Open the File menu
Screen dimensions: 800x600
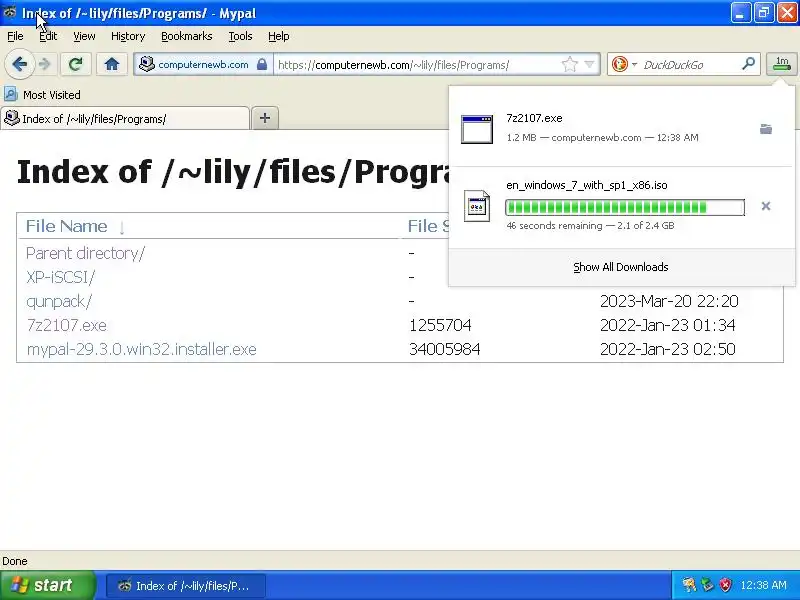pyautogui.click(x=15, y=36)
